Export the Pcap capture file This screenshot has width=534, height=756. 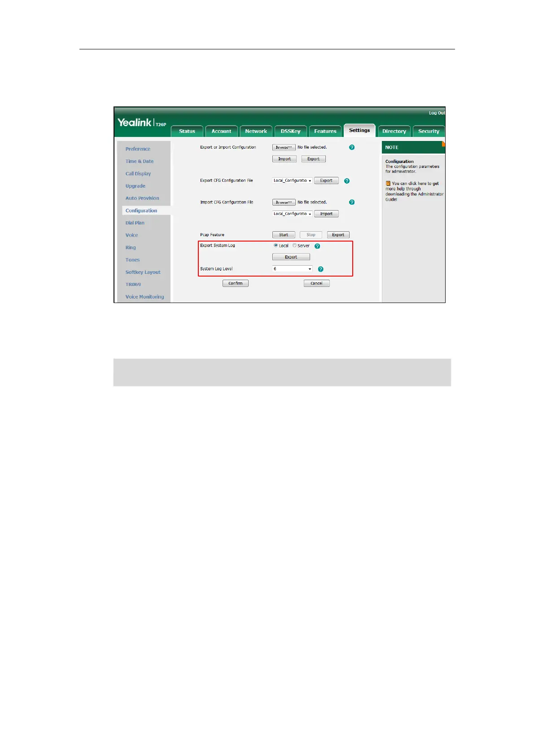click(x=338, y=235)
